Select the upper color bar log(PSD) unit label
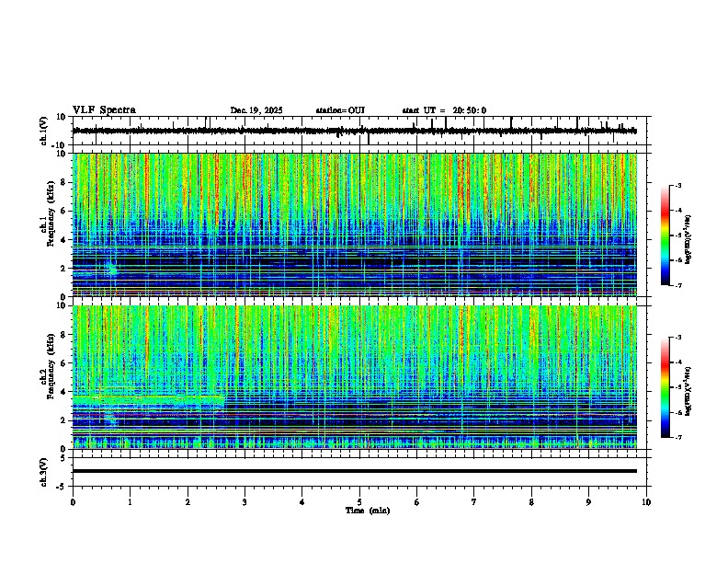Viewport: 728px width, 563px height. [x=688, y=239]
